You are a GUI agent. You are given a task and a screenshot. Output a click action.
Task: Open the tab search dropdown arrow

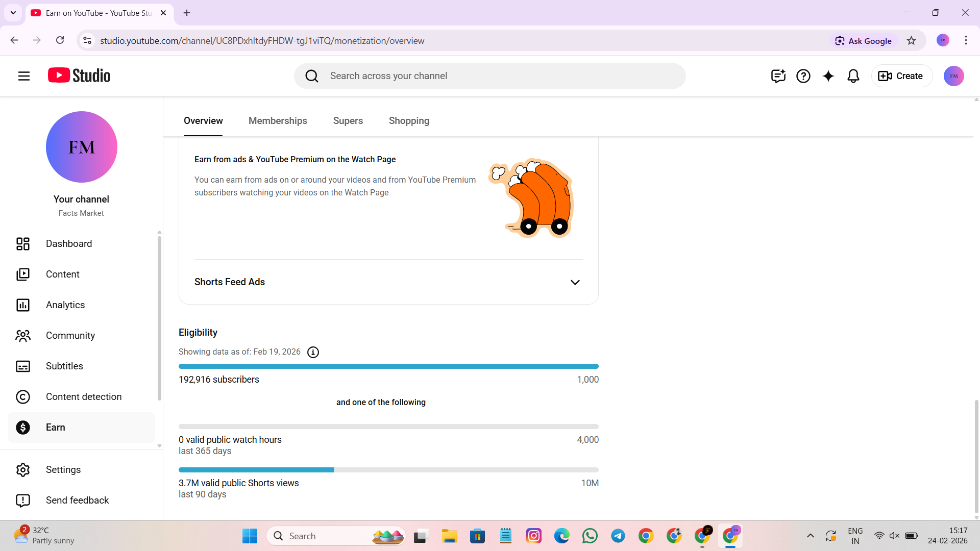click(13, 13)
